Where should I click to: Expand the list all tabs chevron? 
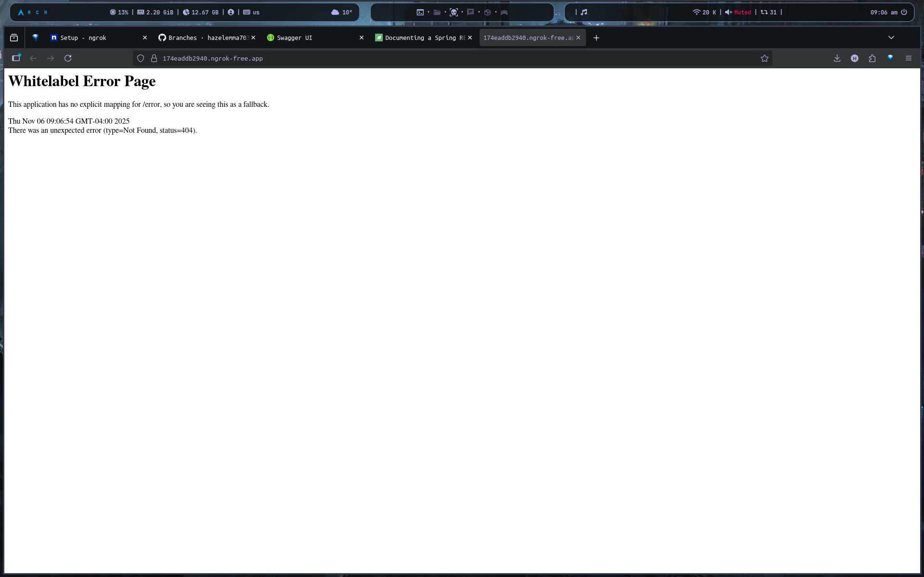click(891, 38)
